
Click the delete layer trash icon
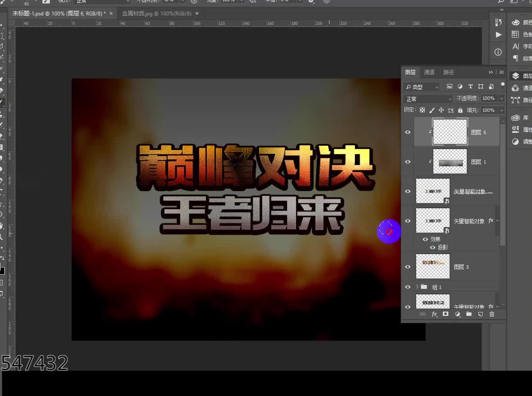point(492,315)
